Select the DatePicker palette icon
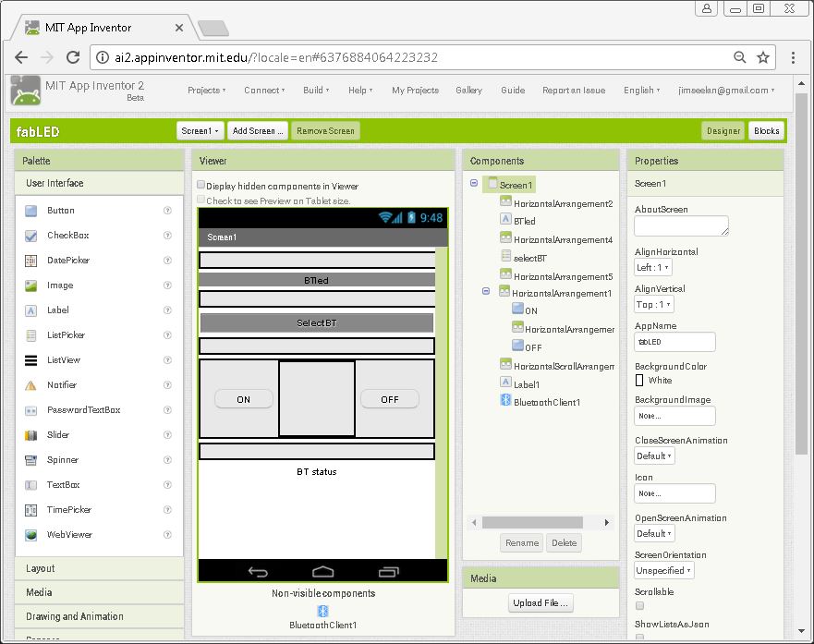This screenshot has width=814, height=644. click(31, 261)
